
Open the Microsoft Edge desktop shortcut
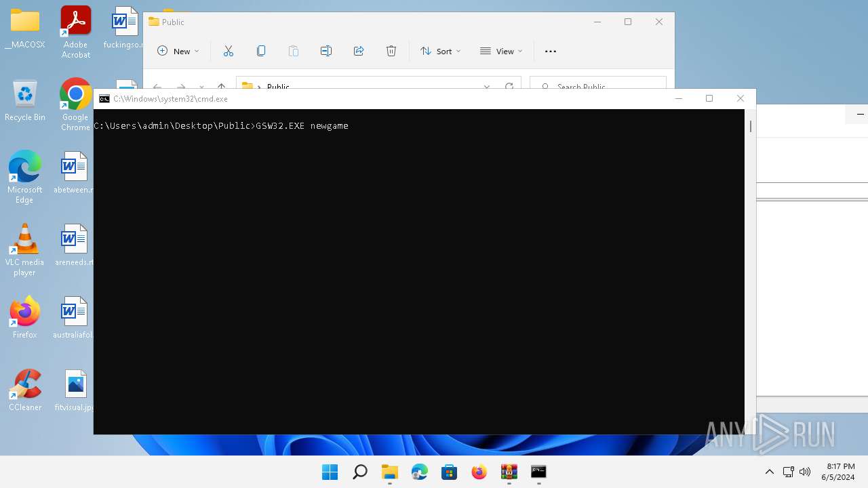pos(25,177)
